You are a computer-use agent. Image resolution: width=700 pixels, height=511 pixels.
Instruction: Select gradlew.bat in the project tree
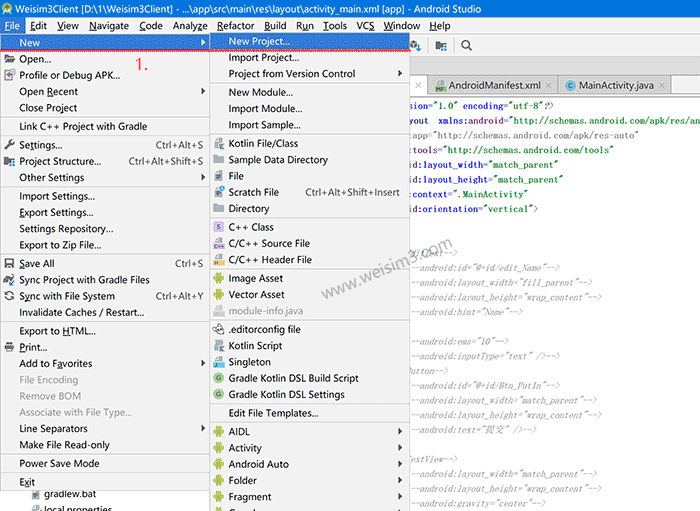click(69, 494)
